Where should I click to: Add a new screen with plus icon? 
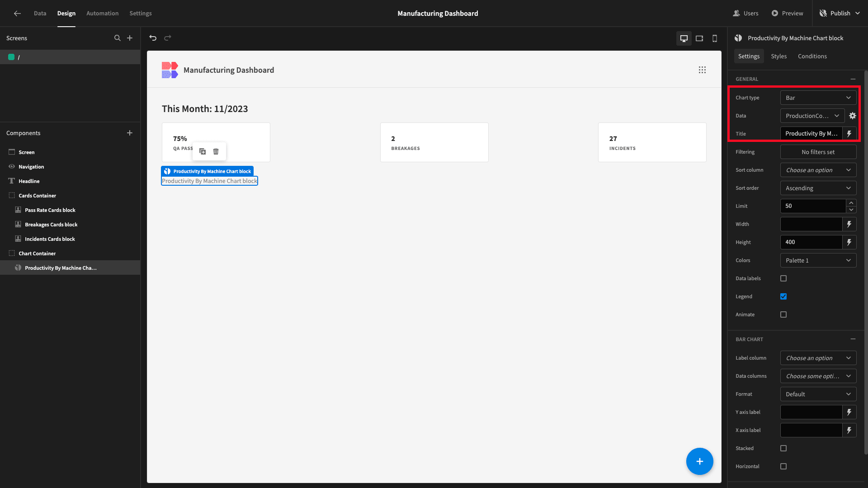tap(130, 38)
